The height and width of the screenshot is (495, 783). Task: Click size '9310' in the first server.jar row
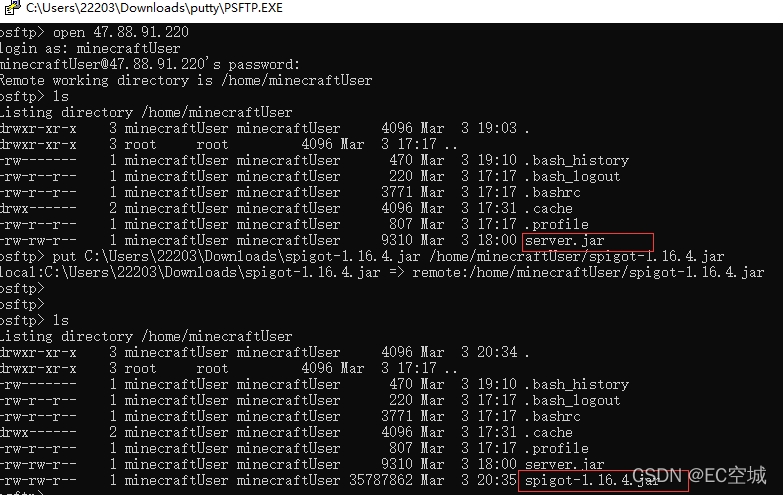point(397,240)
